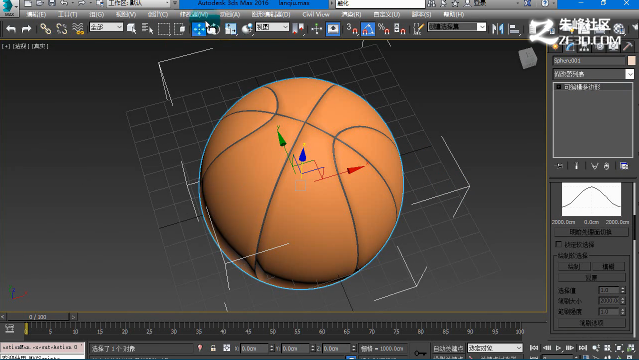
Task: Open the Tools (T) menu
Action: tap(67, 15)
